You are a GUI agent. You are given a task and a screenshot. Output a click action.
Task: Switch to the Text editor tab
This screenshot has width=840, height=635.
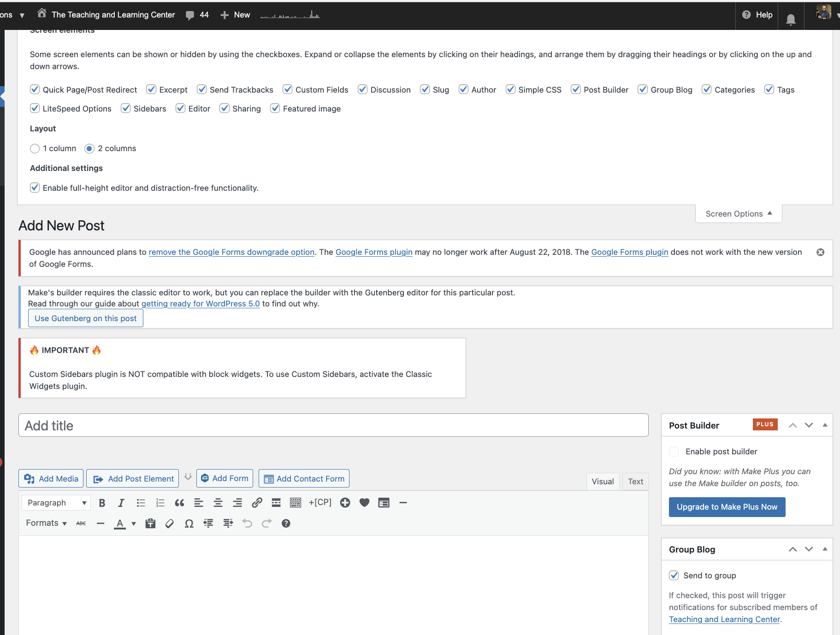pyautogui.click(x=635, y=482)
